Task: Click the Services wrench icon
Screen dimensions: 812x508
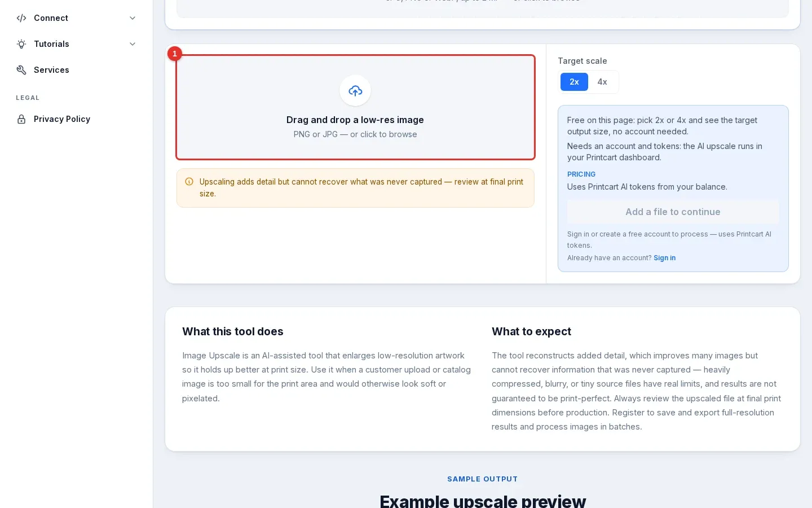Action: point(21,70)
